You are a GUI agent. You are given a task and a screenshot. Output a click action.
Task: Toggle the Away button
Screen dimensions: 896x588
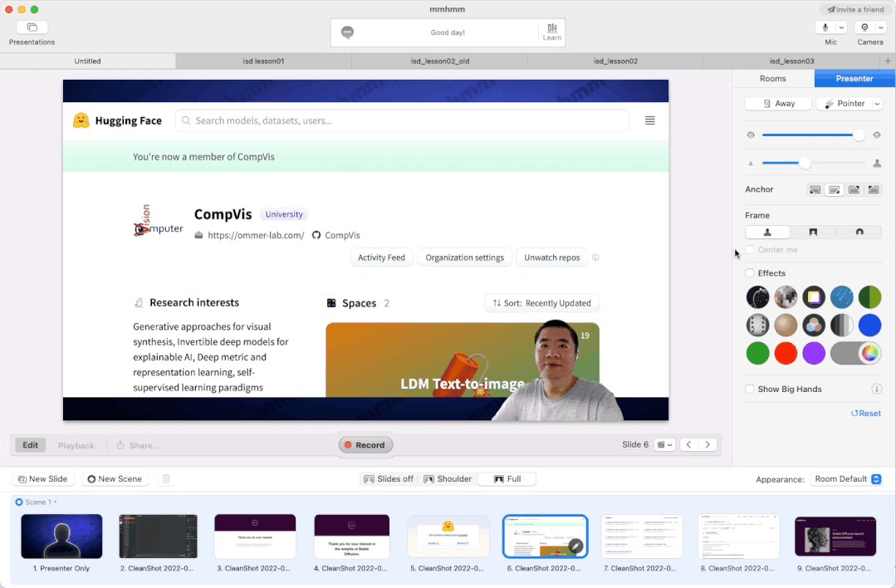(x=778, y=104)
